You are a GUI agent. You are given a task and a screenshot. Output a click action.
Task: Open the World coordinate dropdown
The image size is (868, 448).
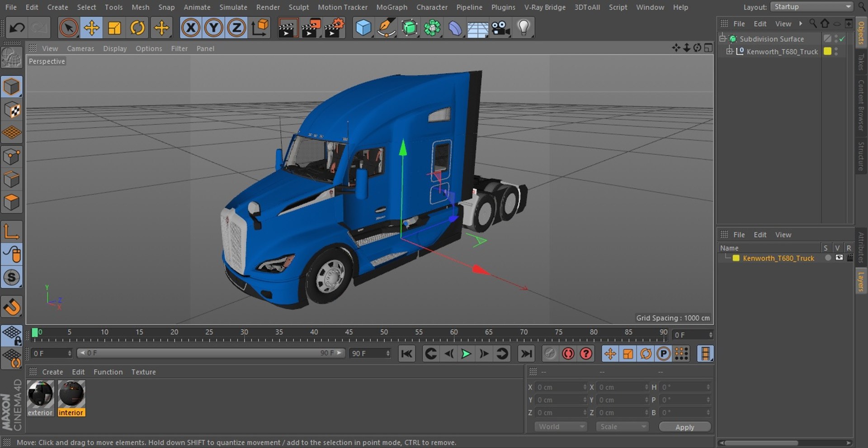[x=561, y=427]
